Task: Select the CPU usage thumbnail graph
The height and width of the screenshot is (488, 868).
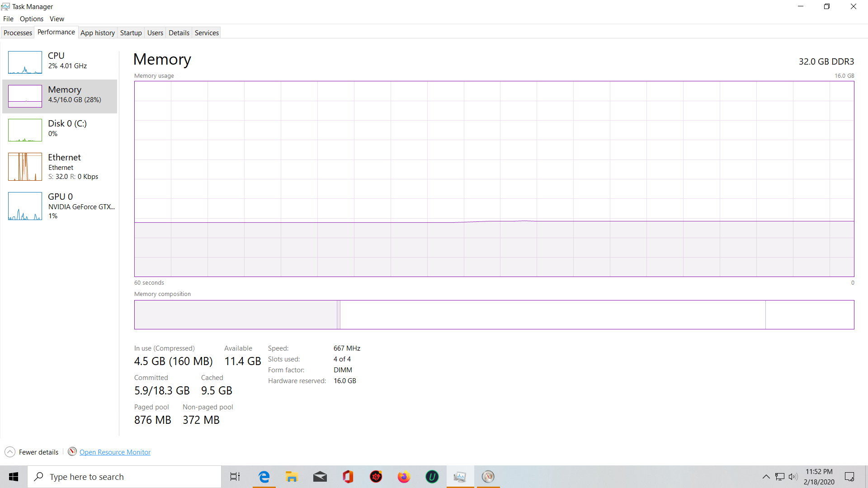Action: coord(25,62)
